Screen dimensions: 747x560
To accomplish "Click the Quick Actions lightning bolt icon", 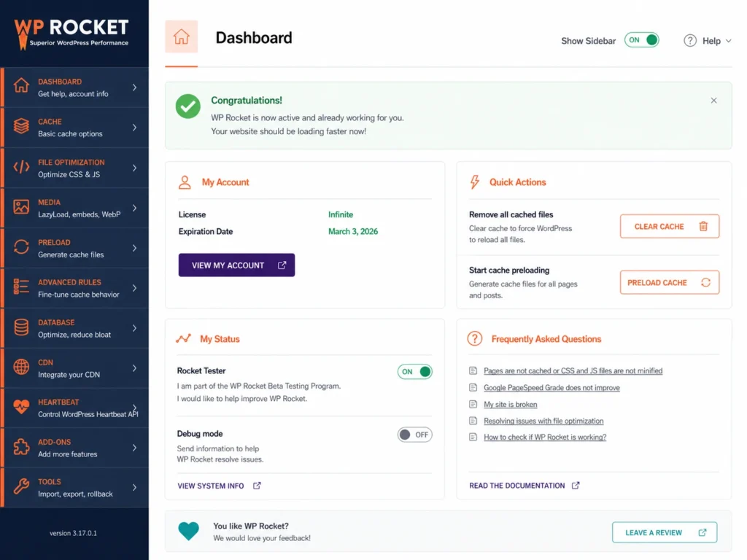I will click(x=474, y=182).
